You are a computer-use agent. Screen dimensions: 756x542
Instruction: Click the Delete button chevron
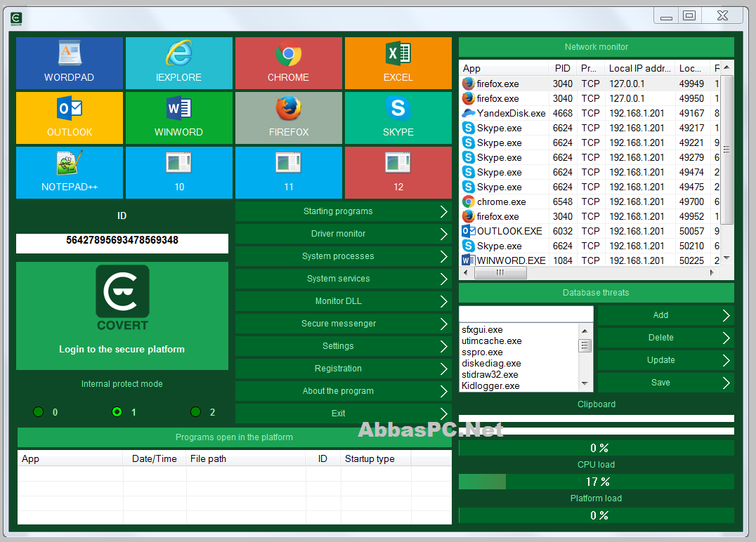pos(726,338)
